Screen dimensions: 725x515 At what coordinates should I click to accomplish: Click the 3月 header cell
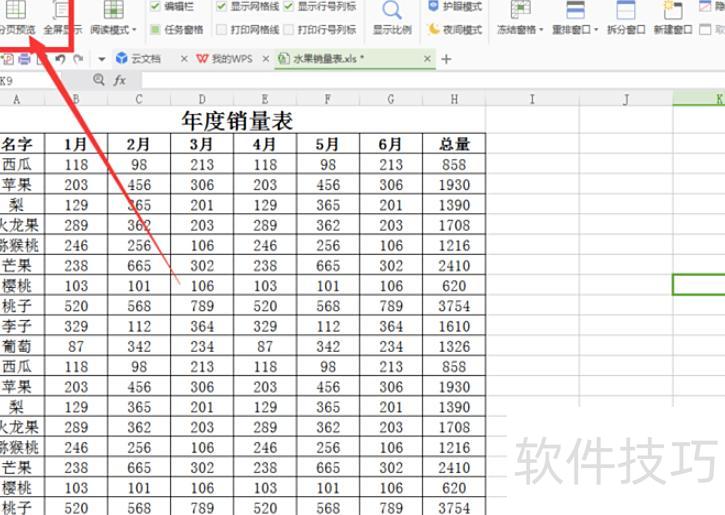point(202,144)
